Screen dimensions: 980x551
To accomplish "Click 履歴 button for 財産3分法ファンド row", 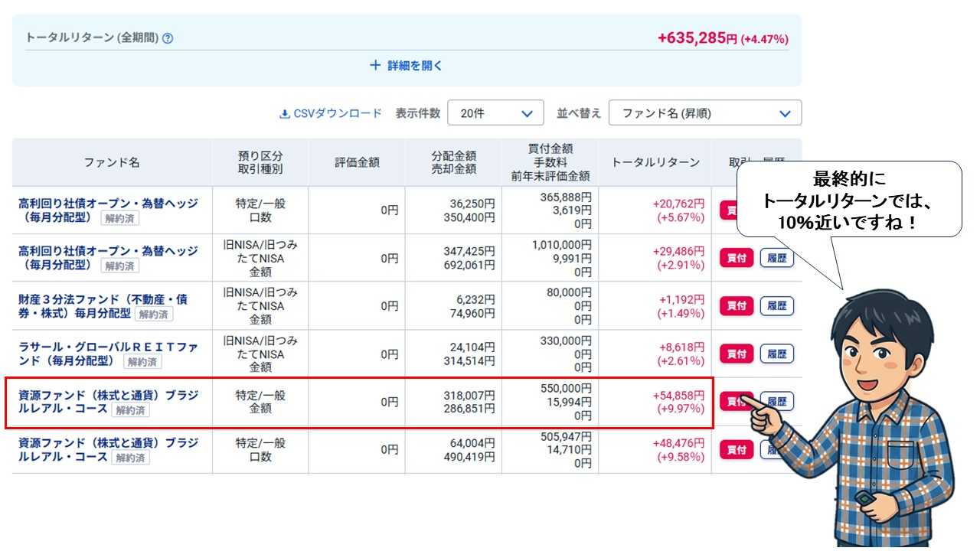I will pyautogui.click(x=776, y=306).
